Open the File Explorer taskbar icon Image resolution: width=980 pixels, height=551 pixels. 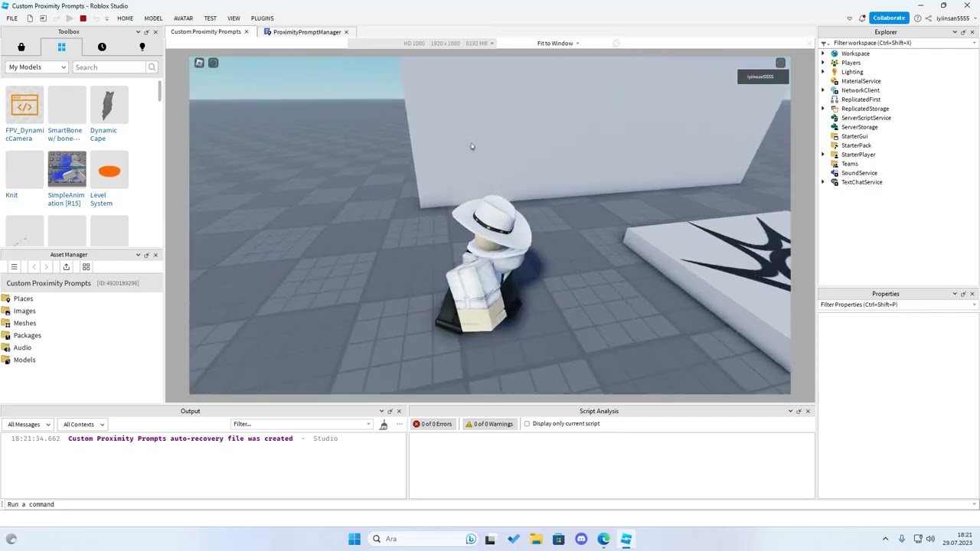(536, 539)
